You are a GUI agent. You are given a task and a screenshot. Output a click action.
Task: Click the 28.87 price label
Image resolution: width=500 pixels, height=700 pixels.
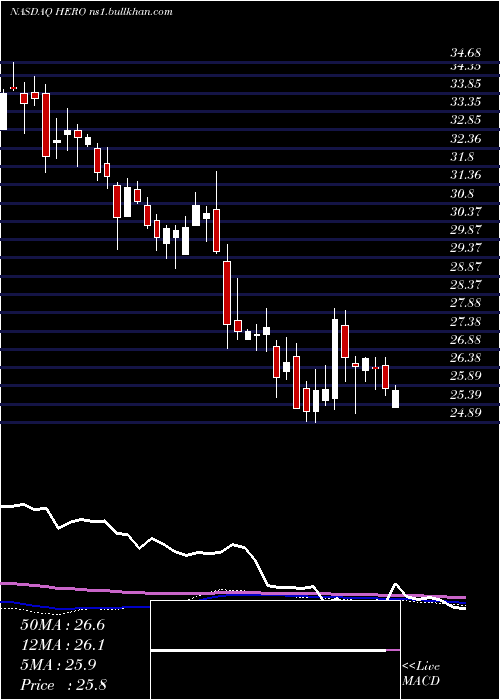465,267
